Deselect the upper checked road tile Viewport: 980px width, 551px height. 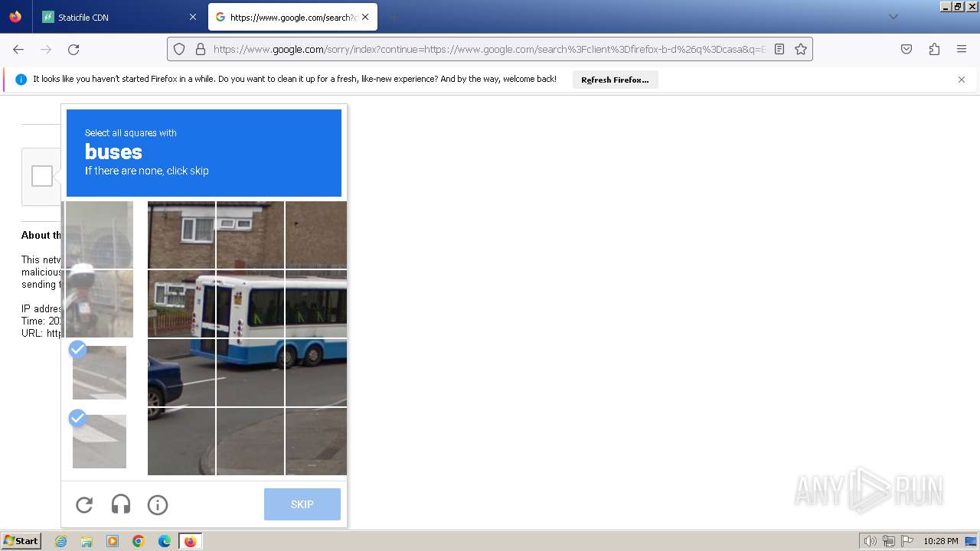coord(100,373)
